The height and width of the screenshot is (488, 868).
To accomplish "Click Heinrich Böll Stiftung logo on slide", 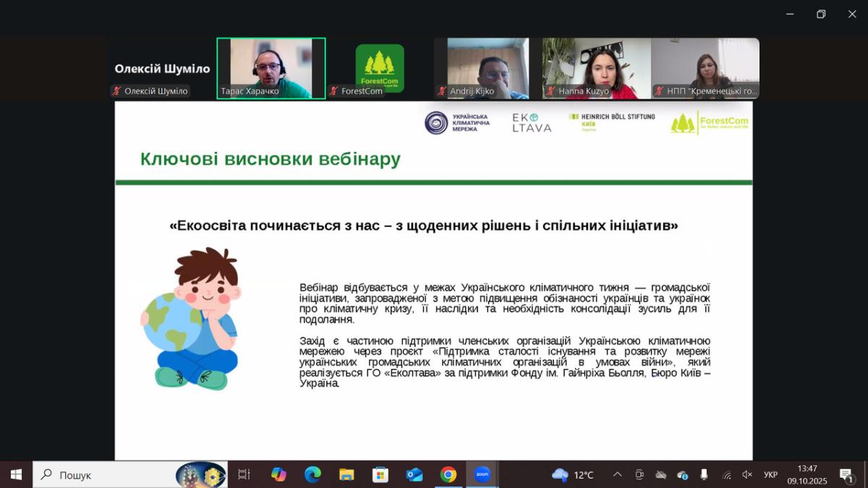I will (x=612, y=121).
